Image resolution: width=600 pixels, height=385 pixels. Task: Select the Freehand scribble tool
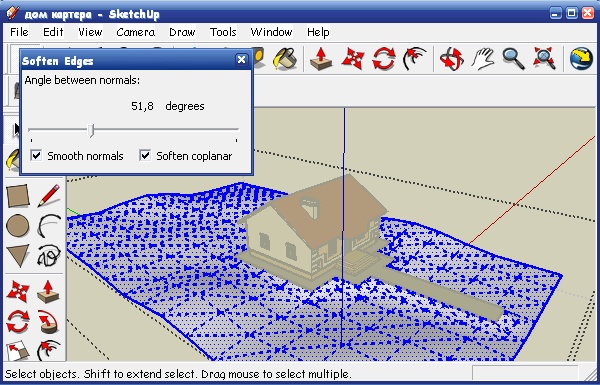tap(49, 255)
